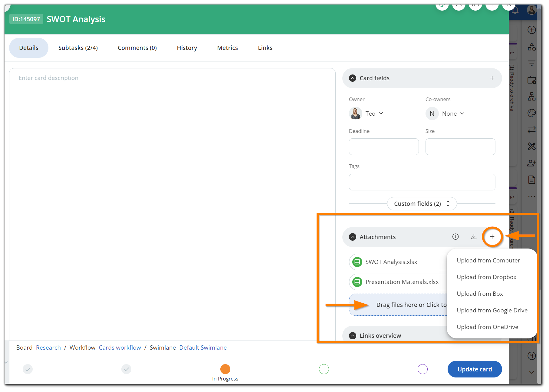The width and height of the screenshot is (549, 392).
Task: Click the info icon in Attachments header
Action: pos(455,237)
